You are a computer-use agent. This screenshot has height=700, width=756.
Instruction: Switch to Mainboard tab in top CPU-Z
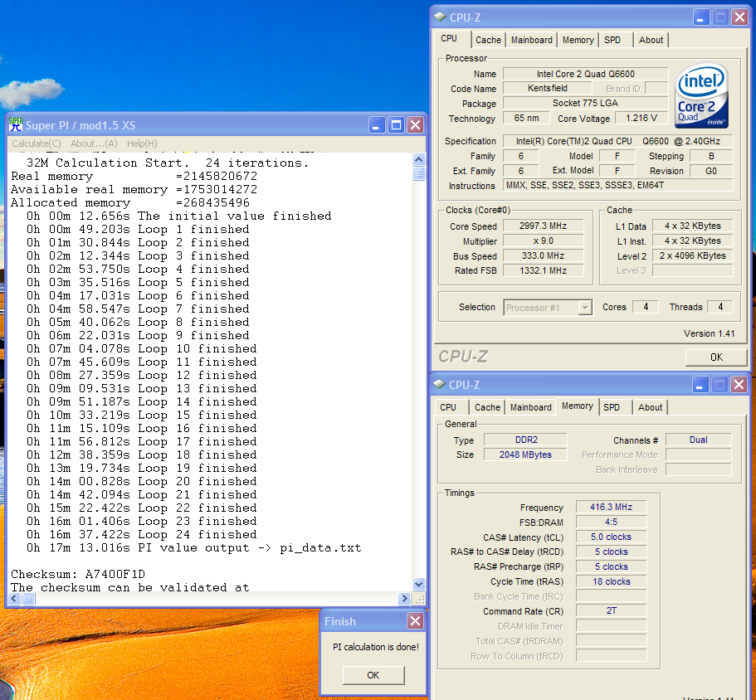[531, 40]
